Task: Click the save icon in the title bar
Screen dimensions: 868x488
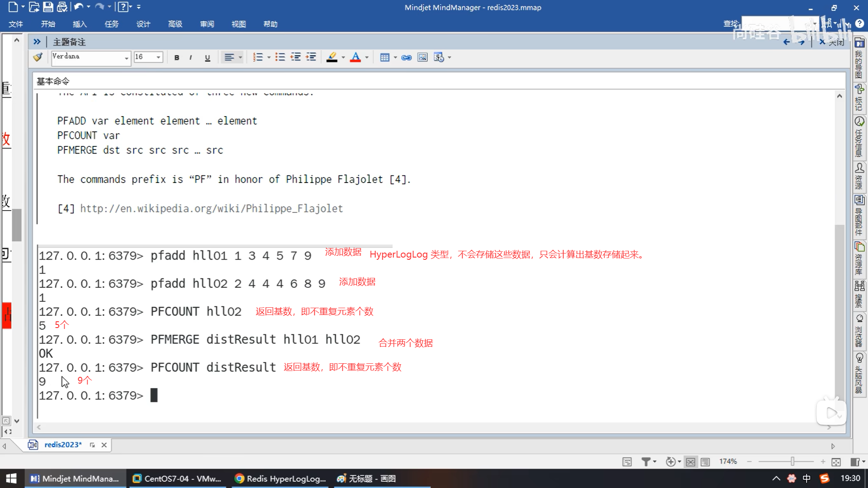Action: point(48,7)
